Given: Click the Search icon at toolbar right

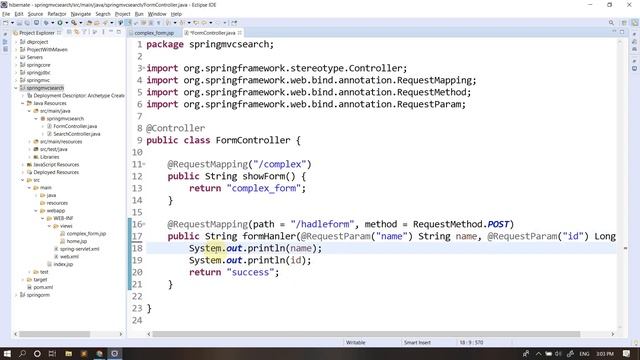Looking at the screenshot, I should point(611,23).
